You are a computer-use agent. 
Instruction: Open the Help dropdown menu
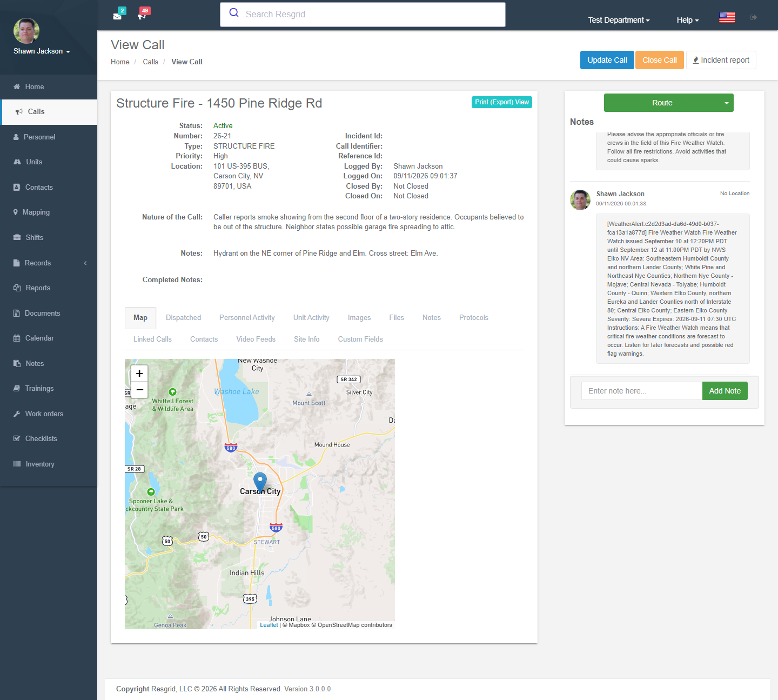coord(688,20)
